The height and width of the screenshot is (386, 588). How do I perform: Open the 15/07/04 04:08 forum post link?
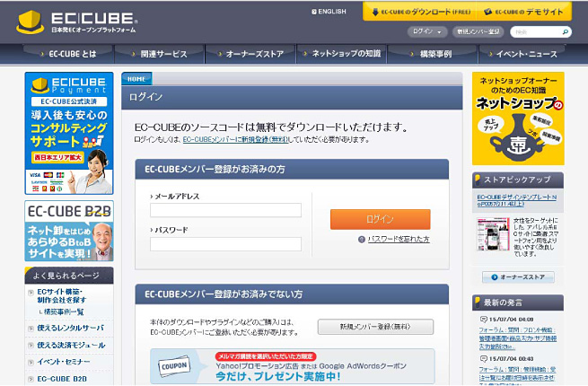click(517, 338)
